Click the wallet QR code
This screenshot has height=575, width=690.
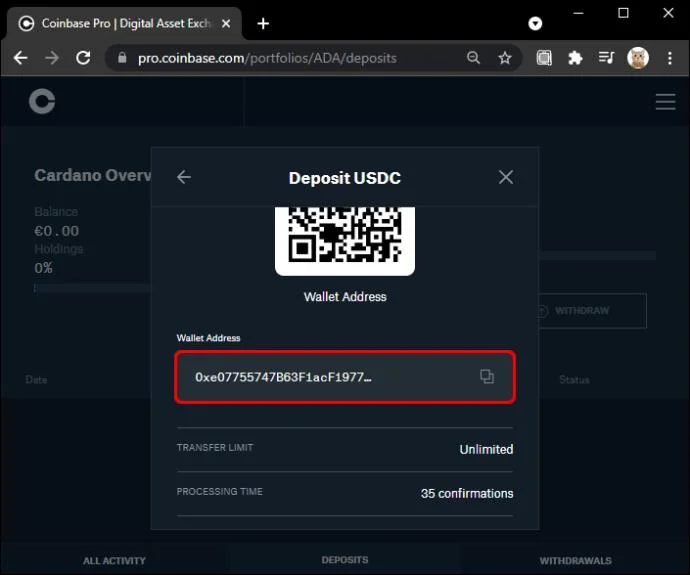(345, 241)
